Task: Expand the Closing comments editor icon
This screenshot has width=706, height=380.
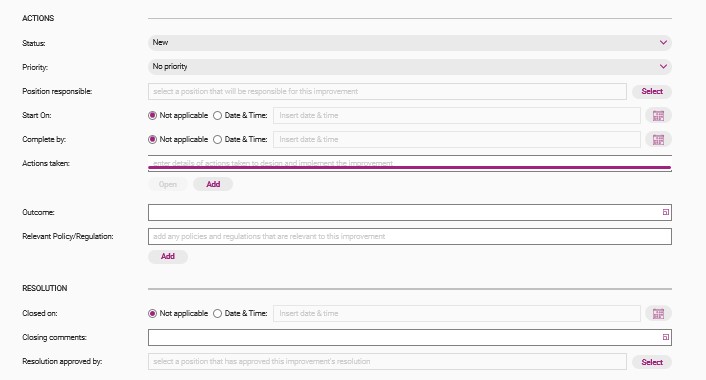Action: tap(665, 337)
